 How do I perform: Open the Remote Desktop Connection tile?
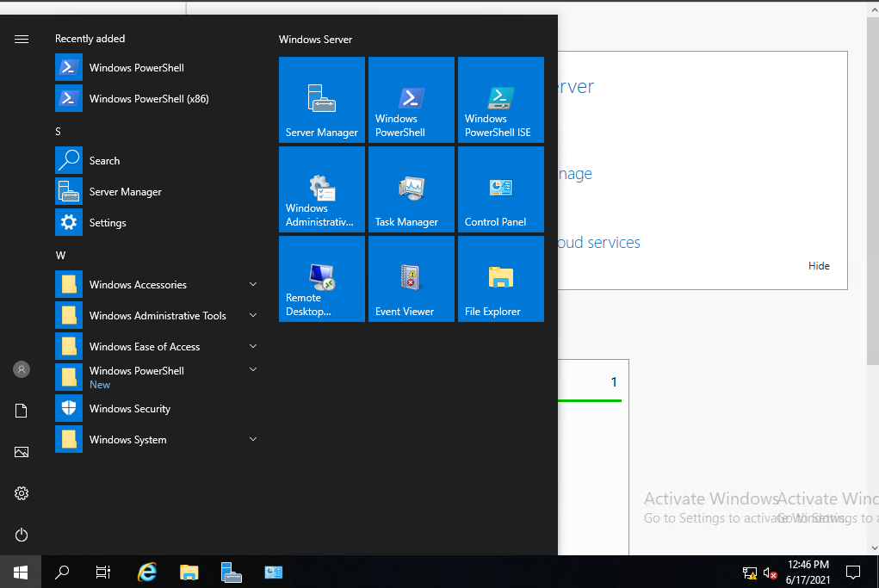322,279
